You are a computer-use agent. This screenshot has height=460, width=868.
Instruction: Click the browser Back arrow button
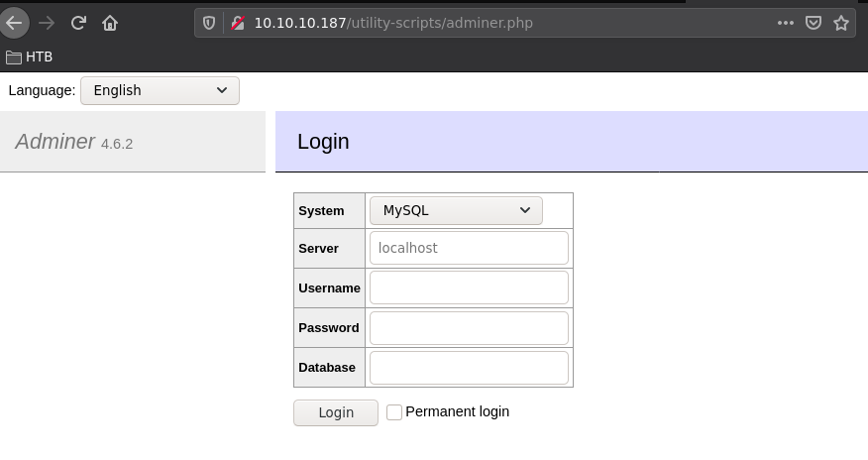click(14, 23)
